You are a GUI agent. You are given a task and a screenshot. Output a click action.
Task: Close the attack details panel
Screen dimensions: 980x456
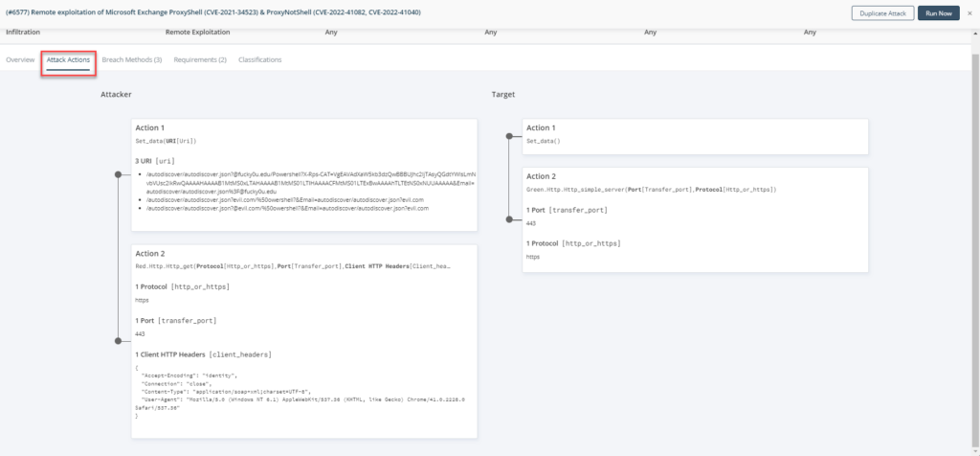(970, 13)
